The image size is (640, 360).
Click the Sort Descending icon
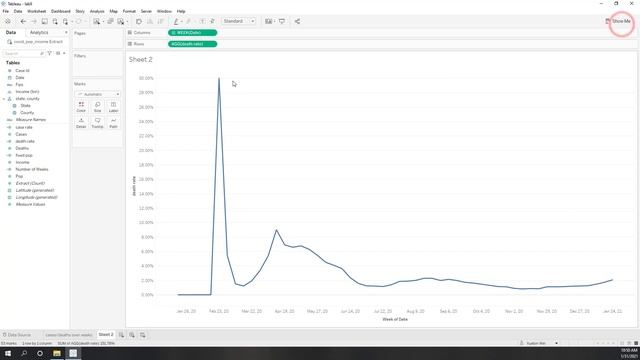[160, 21]
